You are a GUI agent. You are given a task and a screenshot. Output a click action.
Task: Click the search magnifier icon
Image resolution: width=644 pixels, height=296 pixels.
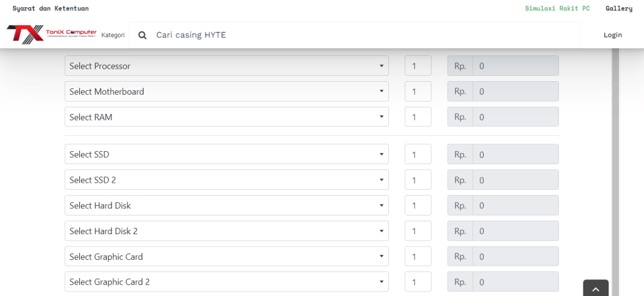coord(142,35)
